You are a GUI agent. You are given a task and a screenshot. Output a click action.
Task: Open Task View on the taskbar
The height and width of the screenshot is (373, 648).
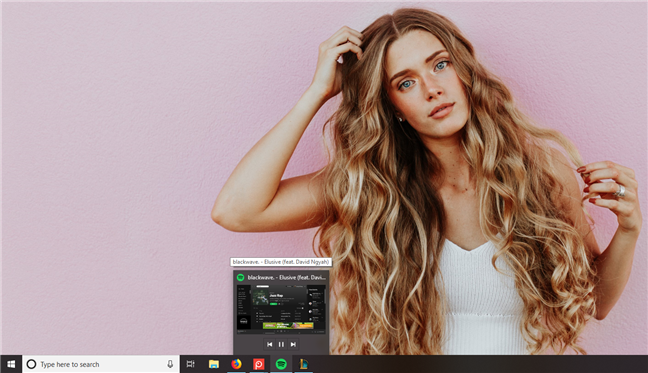pyautogui.click(x=191, y=364)
